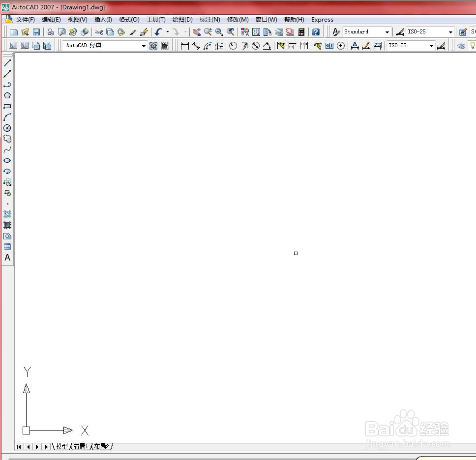Click the Angular dimension icon

[x=267, y=46]
